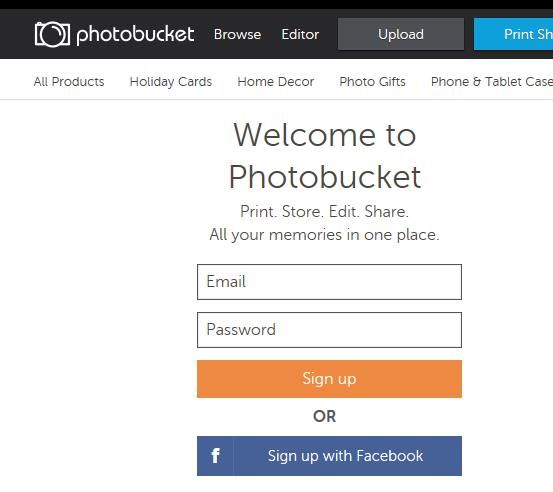This screenshot has width=553, height=492.
Task: Select the All Products tab
Action: pyautogui.click(x=69, y=81)
